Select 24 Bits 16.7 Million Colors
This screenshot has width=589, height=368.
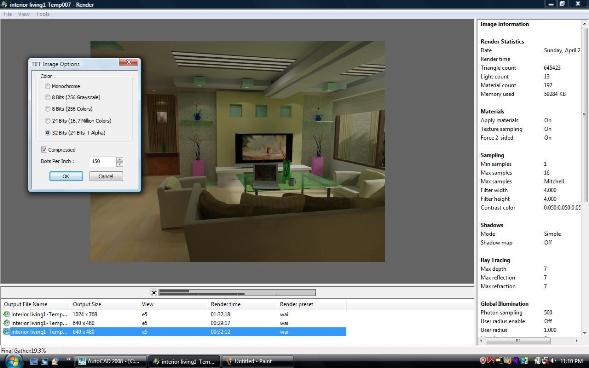coord(48,121)
